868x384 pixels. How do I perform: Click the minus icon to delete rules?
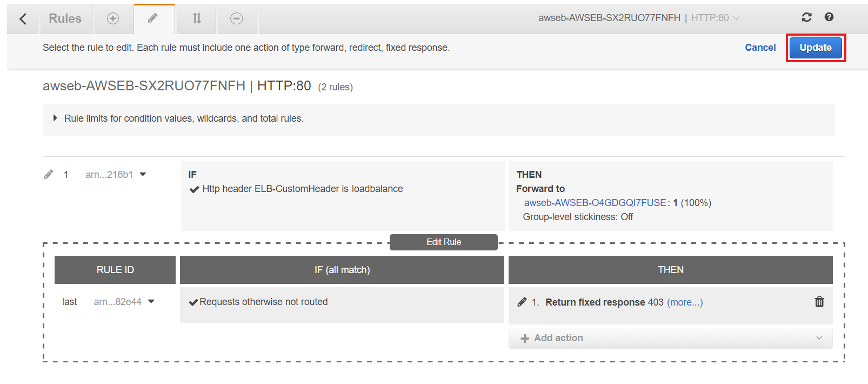(237, 18)
